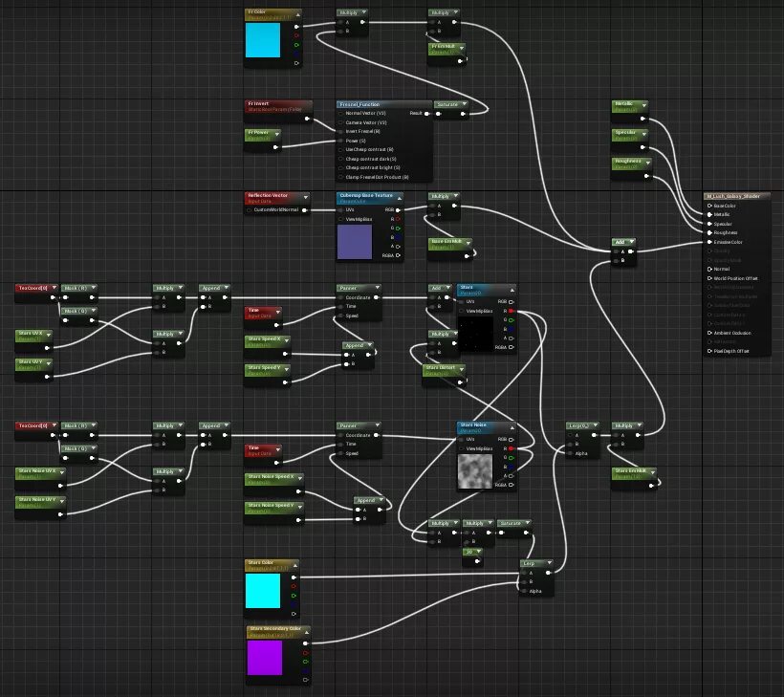The height and width of the screenshot is (697, 784).
Task: Select the Stars Noise UV Y node header
Action: (40, 502)
